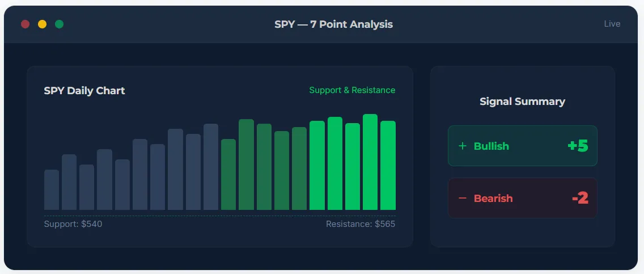Click the Support: $540 label

[x=73, y=224]
